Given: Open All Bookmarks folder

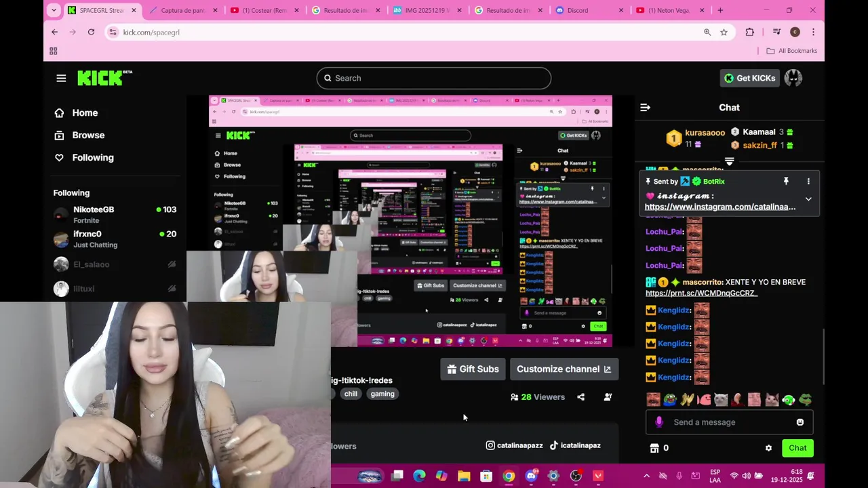Looking at the screenshot, I should 791,51.
